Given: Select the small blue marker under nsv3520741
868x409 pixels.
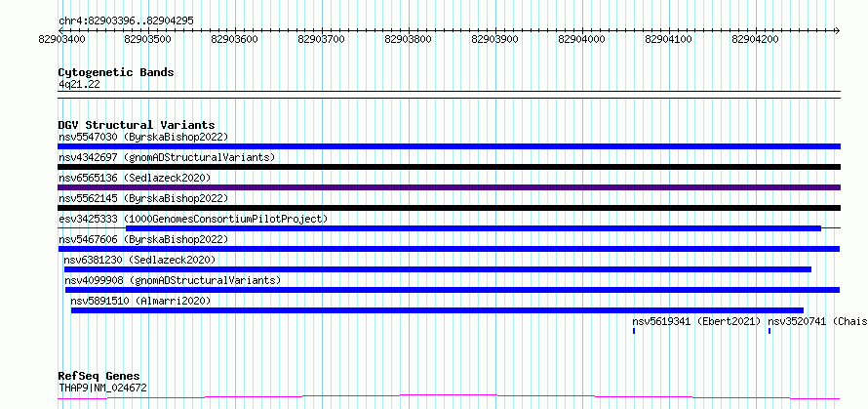Looking at the screenshot, I should point(769,331).
